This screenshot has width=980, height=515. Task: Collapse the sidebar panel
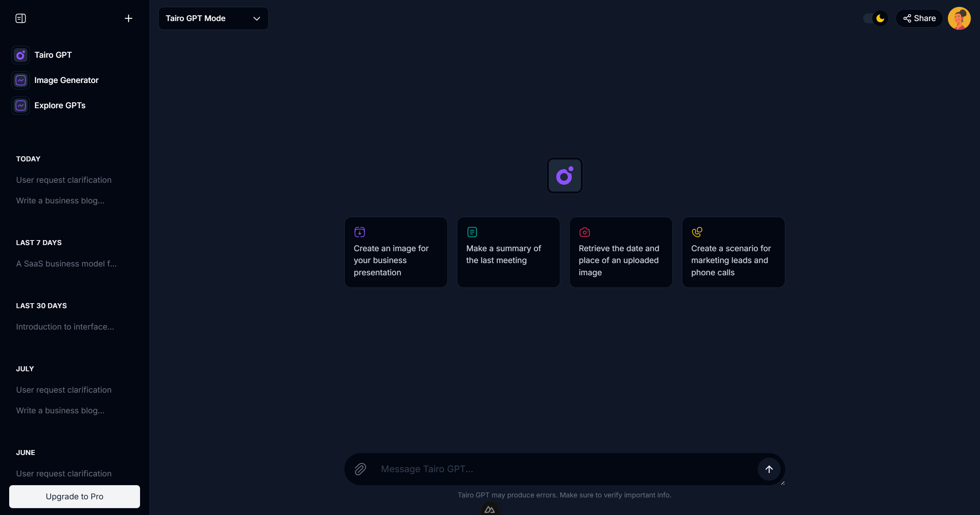(20, 18)
